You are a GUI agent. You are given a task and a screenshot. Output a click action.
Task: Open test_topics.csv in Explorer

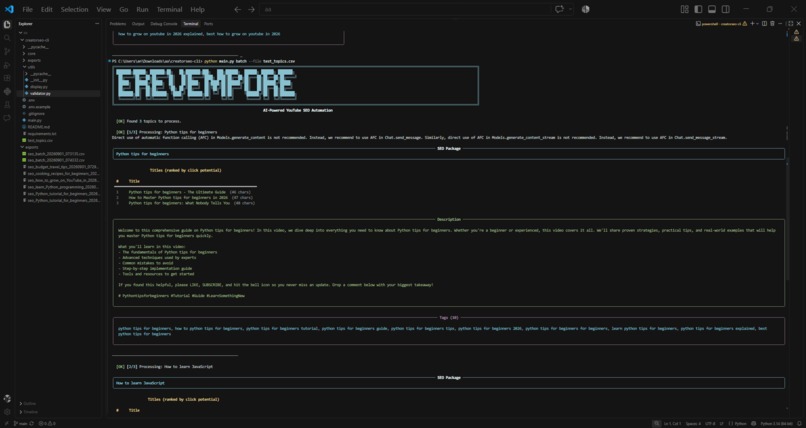click(40, 140)
